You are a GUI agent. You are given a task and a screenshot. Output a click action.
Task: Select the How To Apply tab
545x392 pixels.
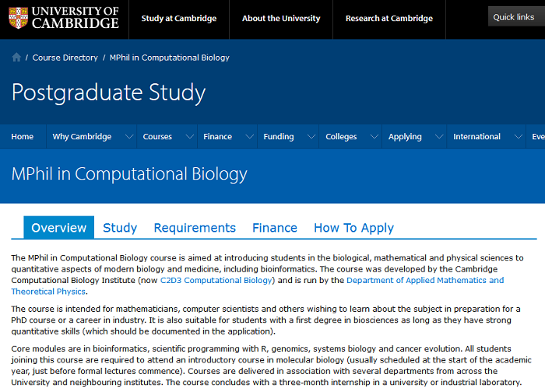(x=353, y=228)
